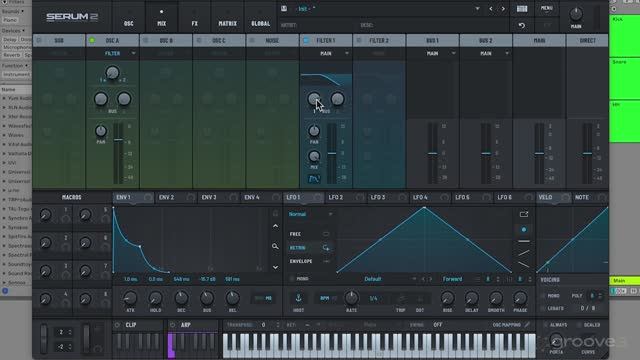Enable LFO MONO checkbox
Viewport: 640px width, 360px height.
pyautogui.click(x=291, y=279)
